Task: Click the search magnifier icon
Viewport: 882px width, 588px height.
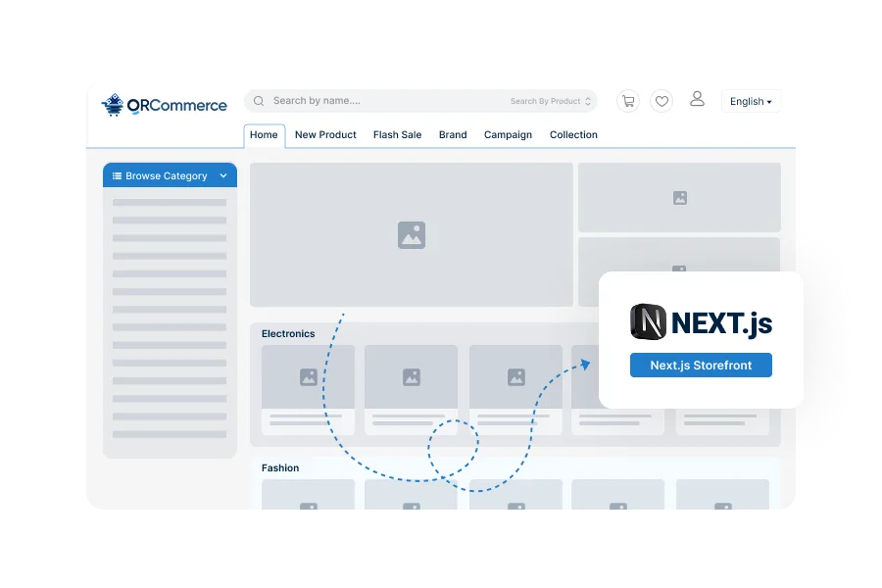Action: pos(259,101)
